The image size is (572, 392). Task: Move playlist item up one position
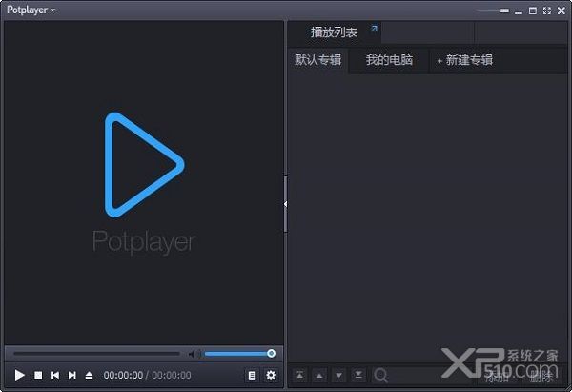[x=319, y=375]
